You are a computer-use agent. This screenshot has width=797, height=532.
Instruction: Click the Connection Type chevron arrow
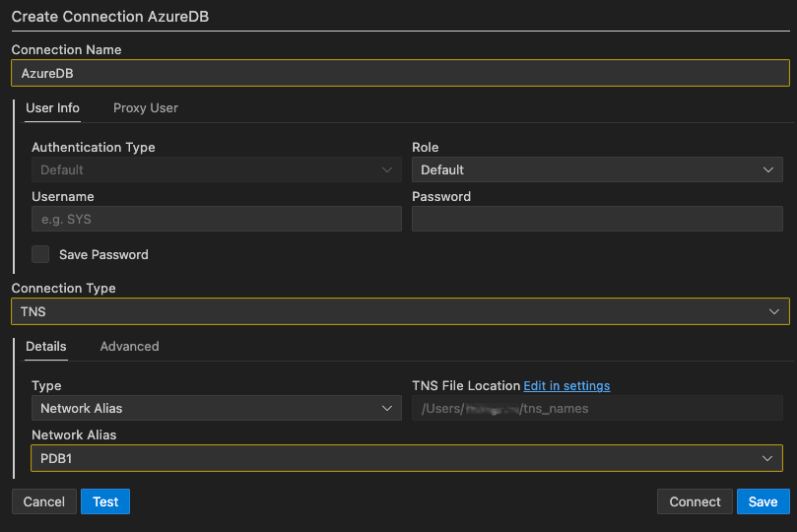pyautogui.click(x=774, y=311)
